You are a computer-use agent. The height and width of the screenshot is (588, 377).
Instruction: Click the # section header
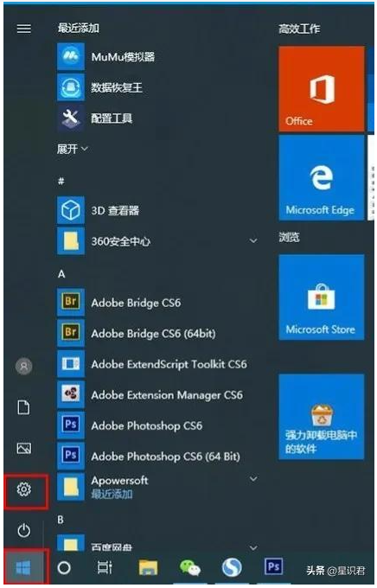(61, 182)
